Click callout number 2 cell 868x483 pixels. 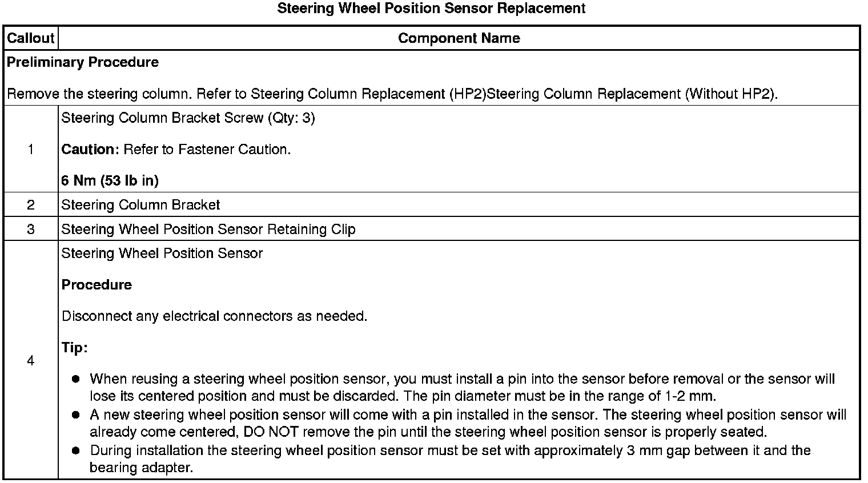30,205
